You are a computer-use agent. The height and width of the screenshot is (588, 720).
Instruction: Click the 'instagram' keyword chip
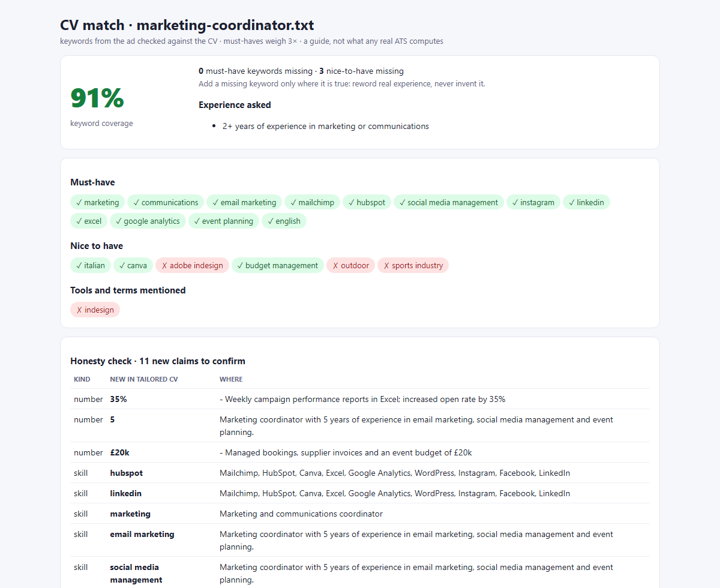click(533, 202)
